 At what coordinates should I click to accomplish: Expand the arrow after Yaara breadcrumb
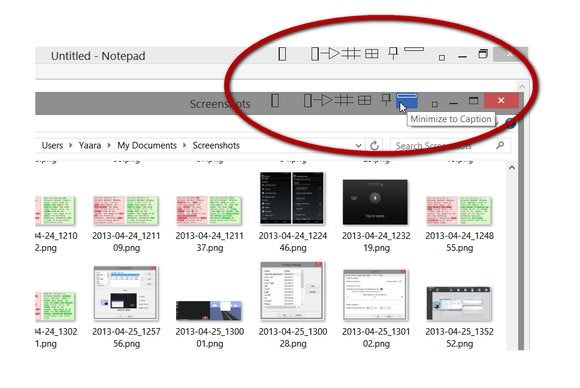(109, 145)
